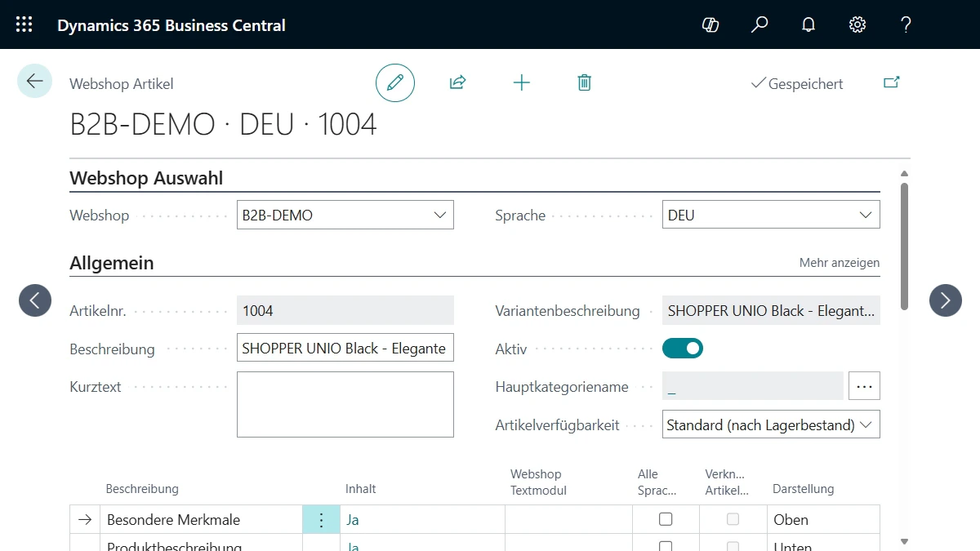Viewport: 980px width, 551px height.
Task: Click the Hauptkategoriename field
Action: pyautogui.click(x=752, y=386)
